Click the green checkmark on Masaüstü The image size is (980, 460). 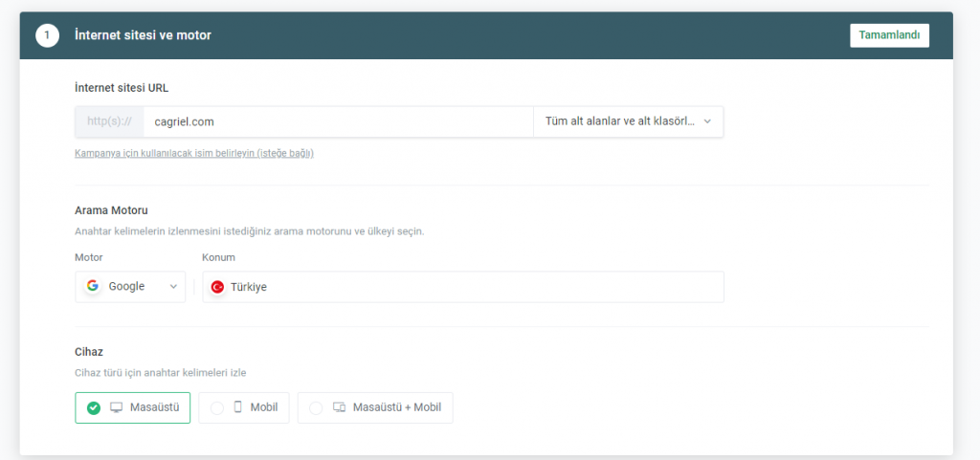point(93,408)
